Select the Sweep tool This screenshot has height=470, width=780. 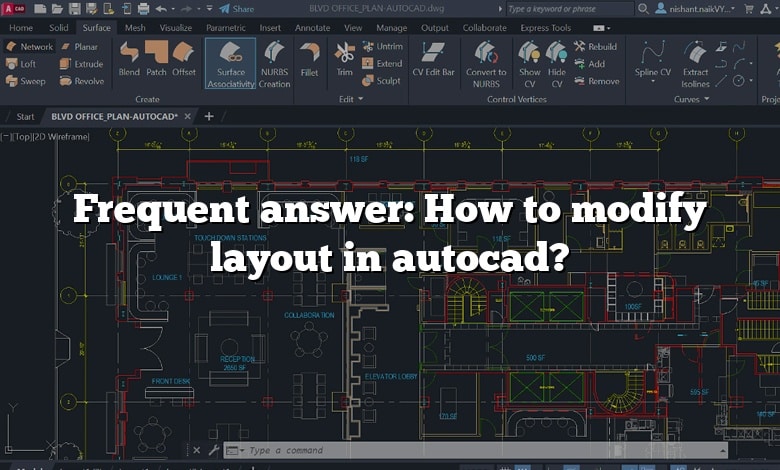pos(26,81)
